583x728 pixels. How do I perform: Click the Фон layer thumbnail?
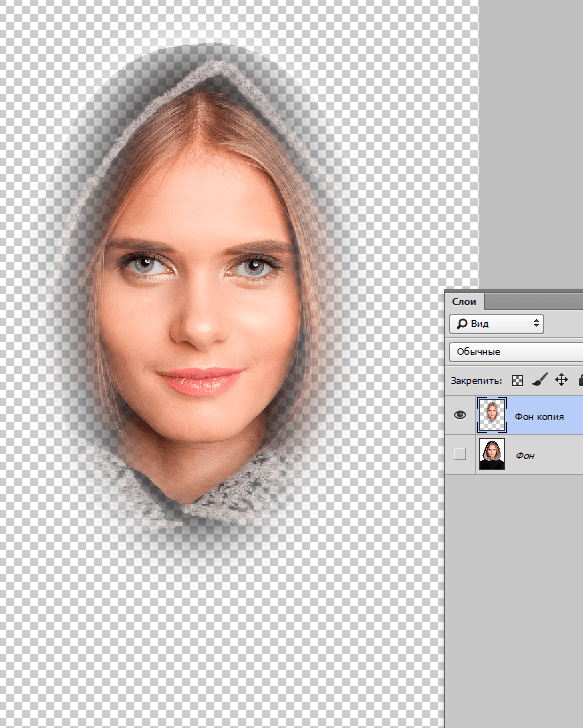click(492, 454)
